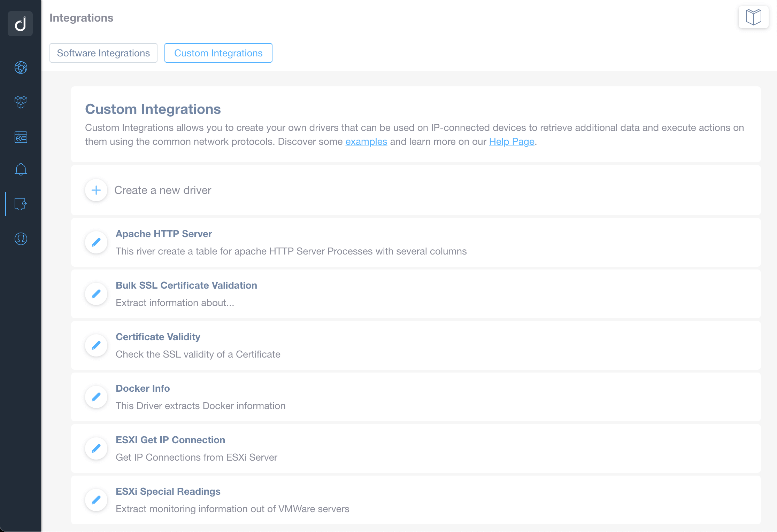Click the Integrations page heading

[82, 18]
